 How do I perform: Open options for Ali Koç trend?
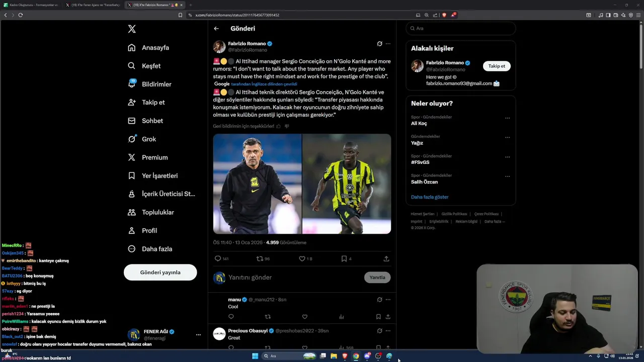507,118
